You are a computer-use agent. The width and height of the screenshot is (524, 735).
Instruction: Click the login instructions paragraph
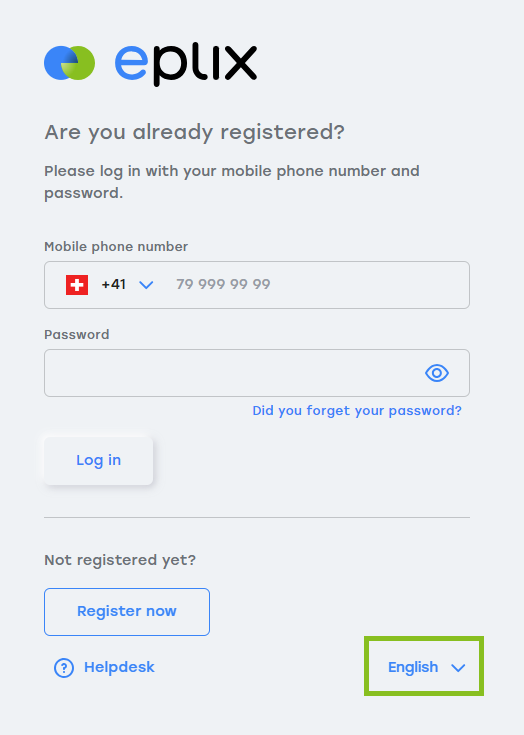[x=232, y=182]
